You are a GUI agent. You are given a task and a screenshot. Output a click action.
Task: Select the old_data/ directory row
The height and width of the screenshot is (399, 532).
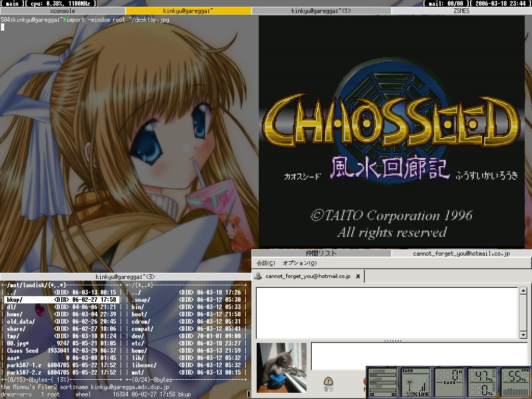tap(61, 322)
